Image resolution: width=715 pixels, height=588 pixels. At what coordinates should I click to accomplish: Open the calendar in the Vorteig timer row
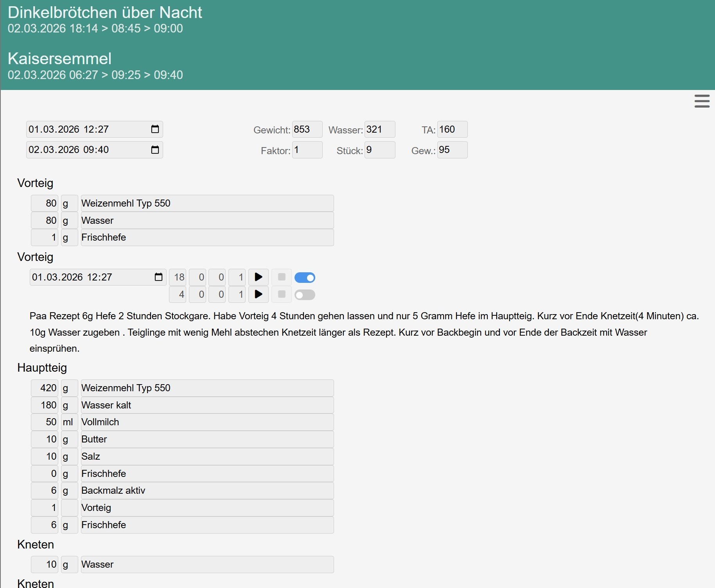click(x=158, y=277)
